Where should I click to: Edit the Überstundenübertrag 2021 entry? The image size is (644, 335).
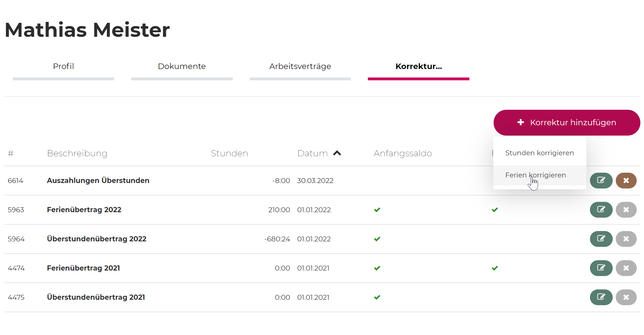601,297
